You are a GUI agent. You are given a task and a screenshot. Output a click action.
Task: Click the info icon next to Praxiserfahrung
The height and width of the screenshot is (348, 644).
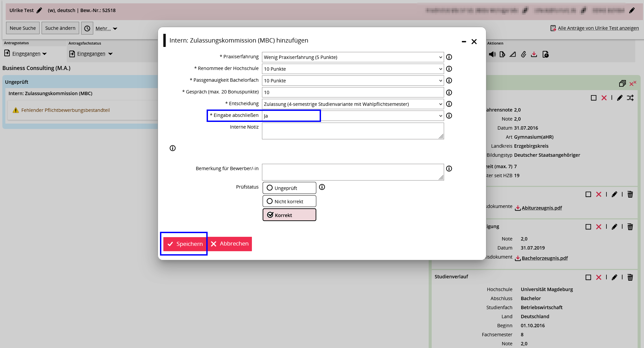point(449,57)
